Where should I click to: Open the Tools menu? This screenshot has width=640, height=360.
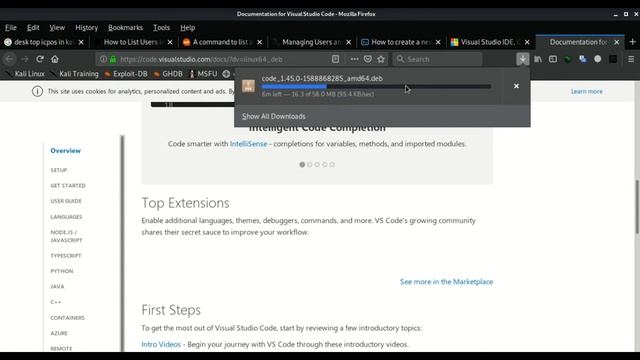(161, 27)
